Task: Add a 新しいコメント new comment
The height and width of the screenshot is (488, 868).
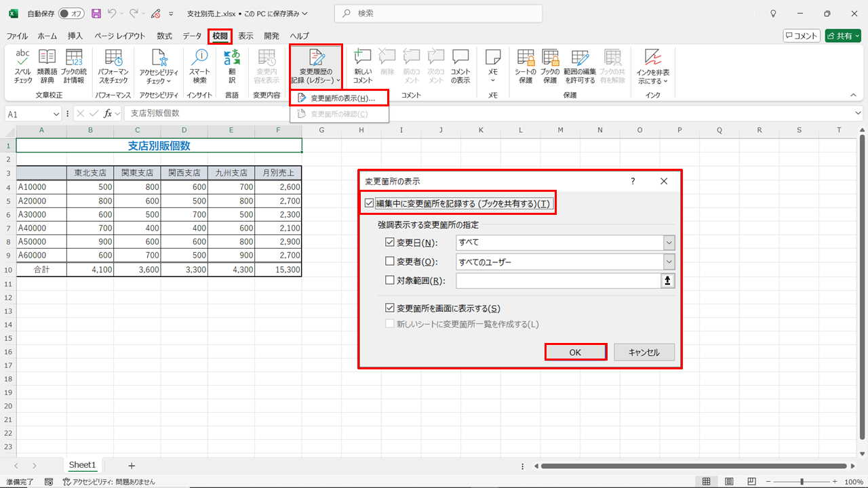Action: 363,66
